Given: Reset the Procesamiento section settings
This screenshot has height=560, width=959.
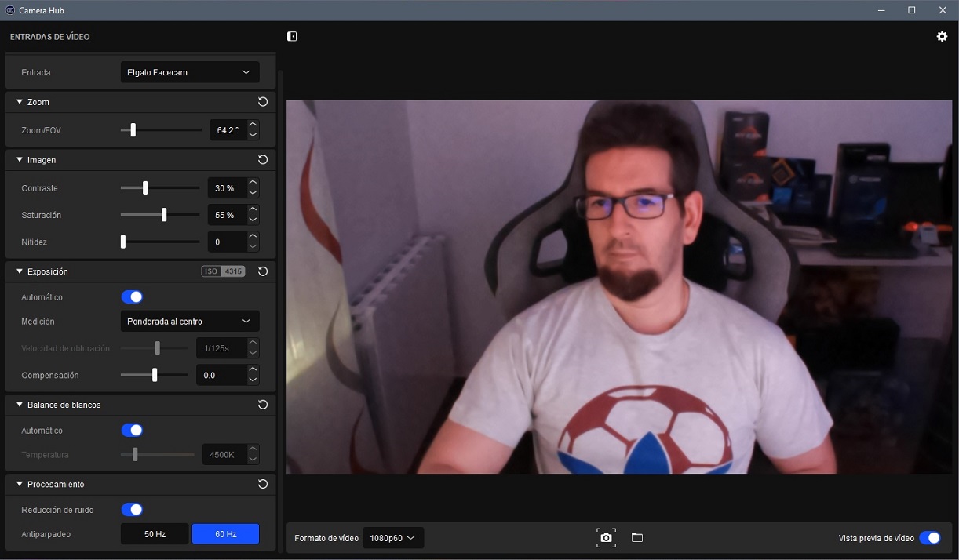Looking at the screenshot, I should (x=263, y=484).
